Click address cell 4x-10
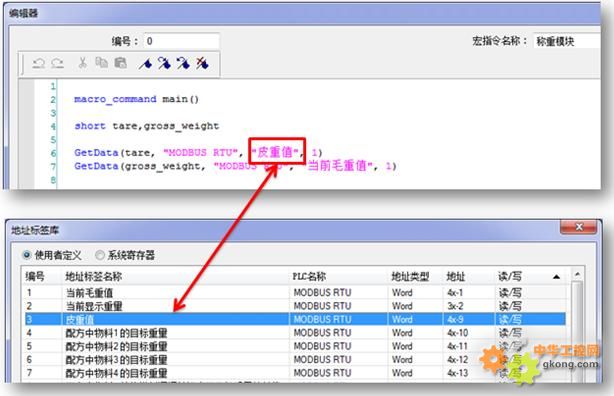The height and width of the screenshot is (396, 614). point(457,333)
